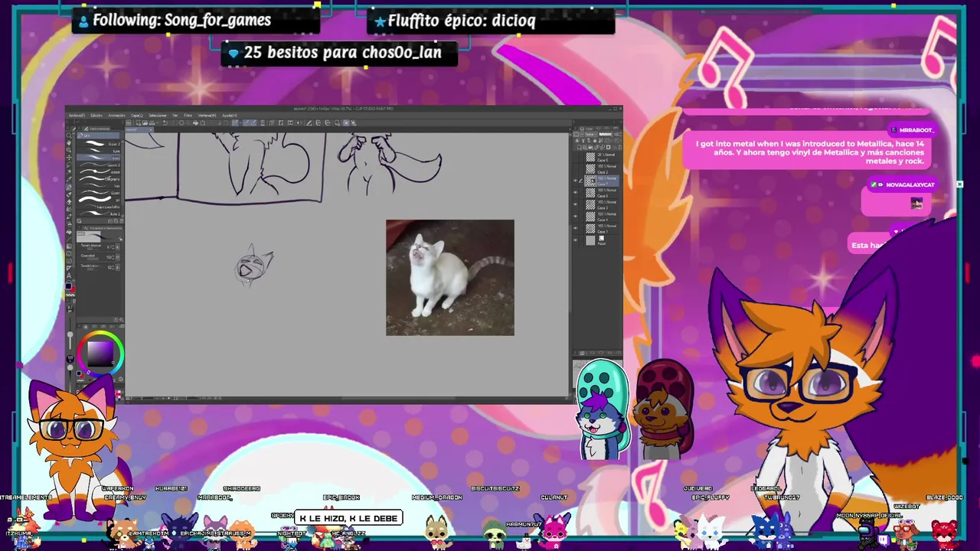Select the Eyedropper tool
980x551 pixels.
tap(69, 179)
